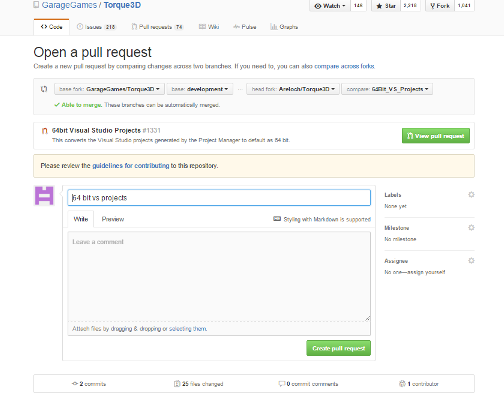504x396 pixels.
Task: Click the green Able to merge checkmark
Action: 57,105
